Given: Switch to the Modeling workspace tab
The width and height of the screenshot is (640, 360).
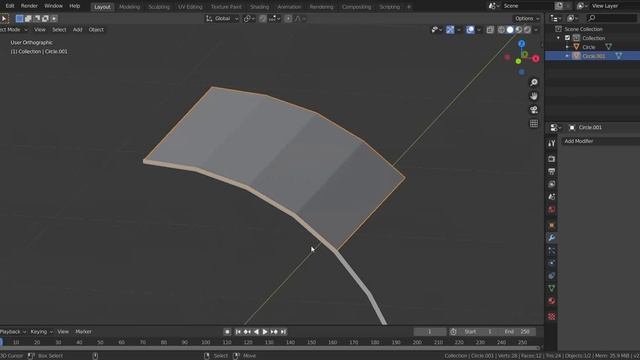Looking at the screenshot, I should [x=129, y=7].
